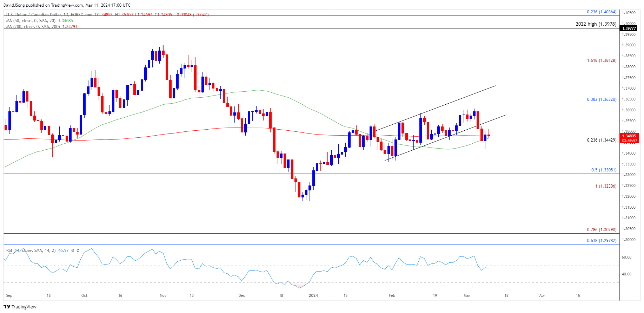Click the 'Feb' date axis label
The image size is (644, 313).
pos(392,295)
